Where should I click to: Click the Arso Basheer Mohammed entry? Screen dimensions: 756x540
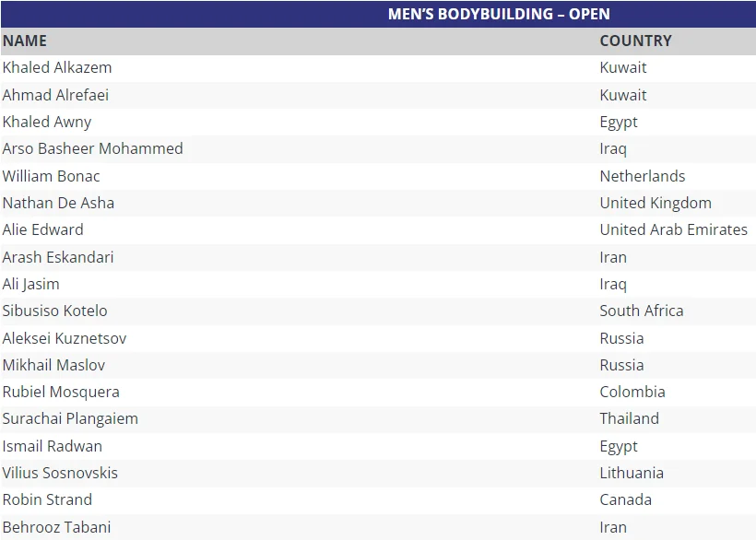92,148
